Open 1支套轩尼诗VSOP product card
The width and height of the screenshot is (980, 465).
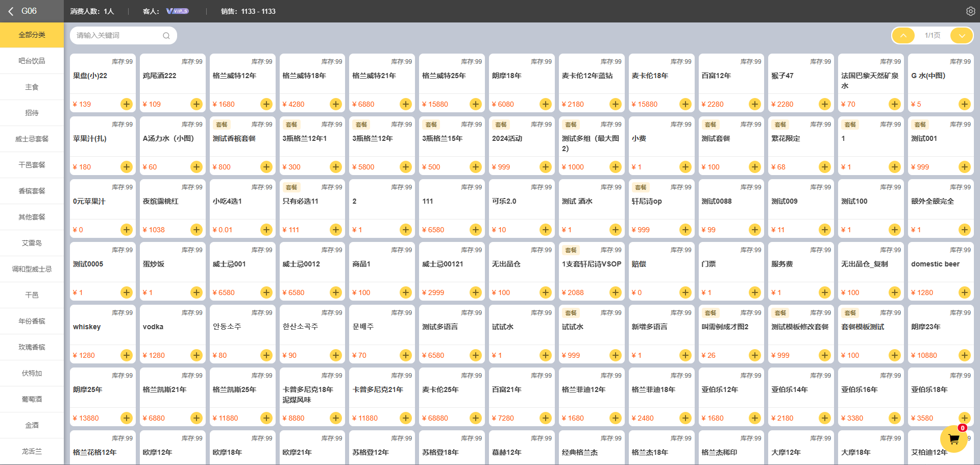coord(592,271)
